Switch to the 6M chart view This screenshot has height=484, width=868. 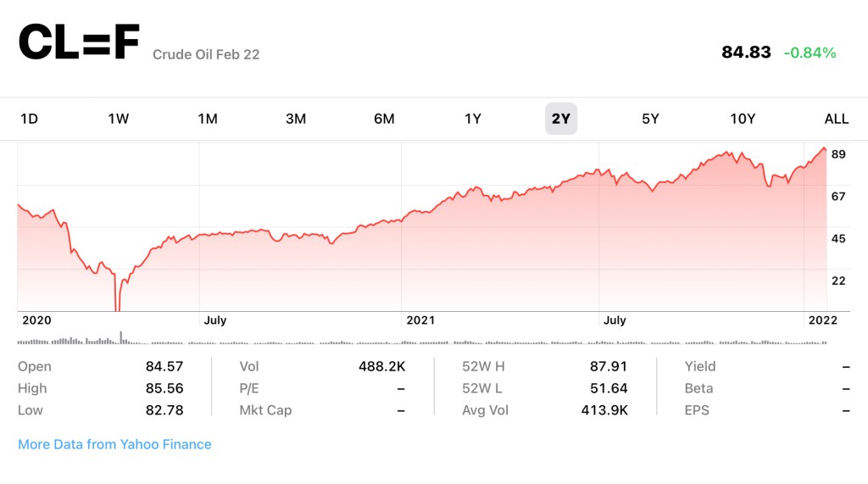tap(384, 119)
